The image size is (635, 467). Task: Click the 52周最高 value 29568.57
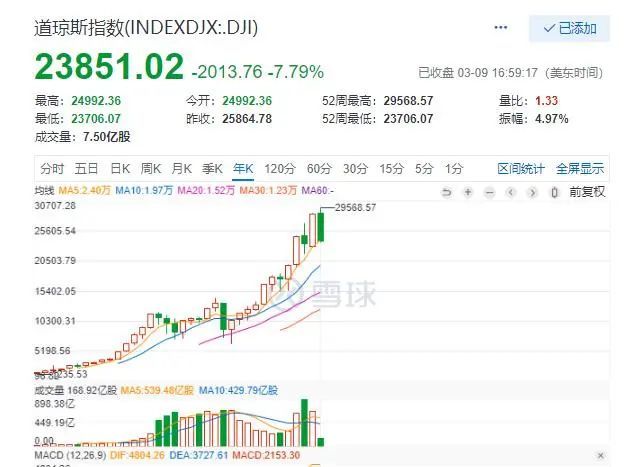[408, 100]
